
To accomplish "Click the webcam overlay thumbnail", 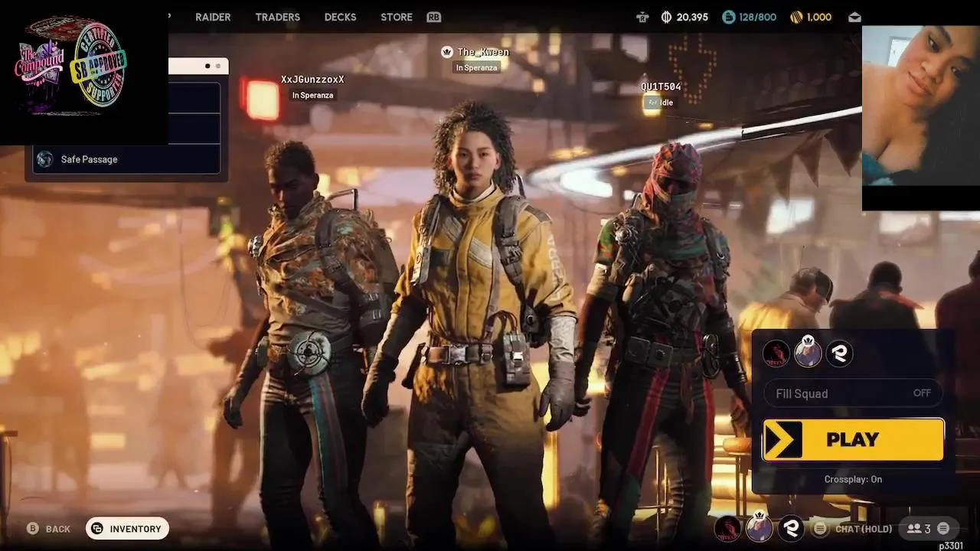I will (921, 118).
